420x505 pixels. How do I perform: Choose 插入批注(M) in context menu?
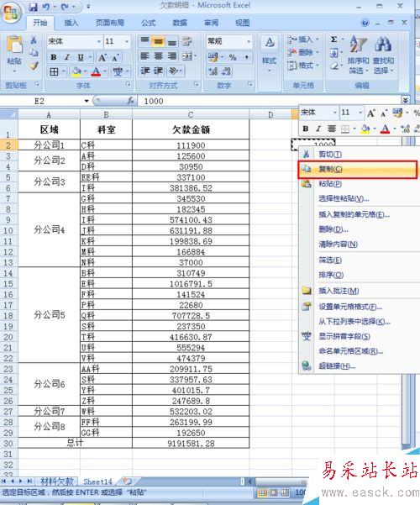(x=360, y=291)
